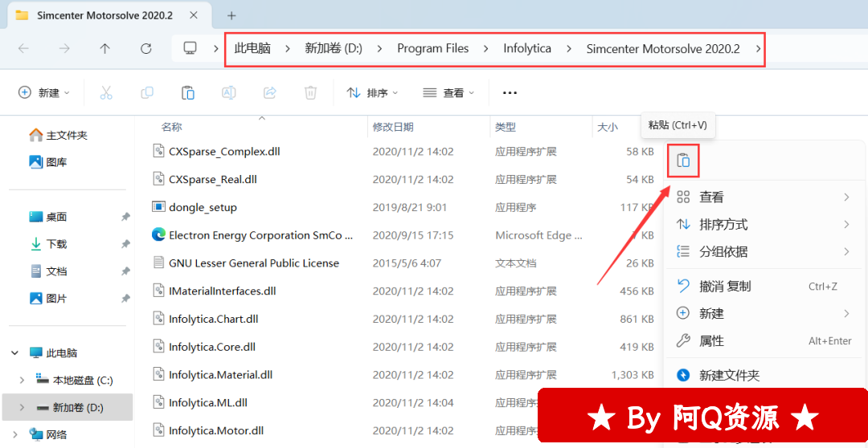Click the Rename toolbar icon
Image resolution: width=868 pixels, height=448 pixels.
pos(228,92)
